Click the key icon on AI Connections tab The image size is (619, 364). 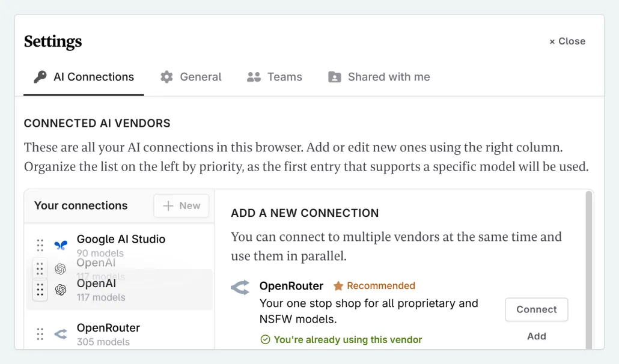pyautogui.click(x=40, y=77)
